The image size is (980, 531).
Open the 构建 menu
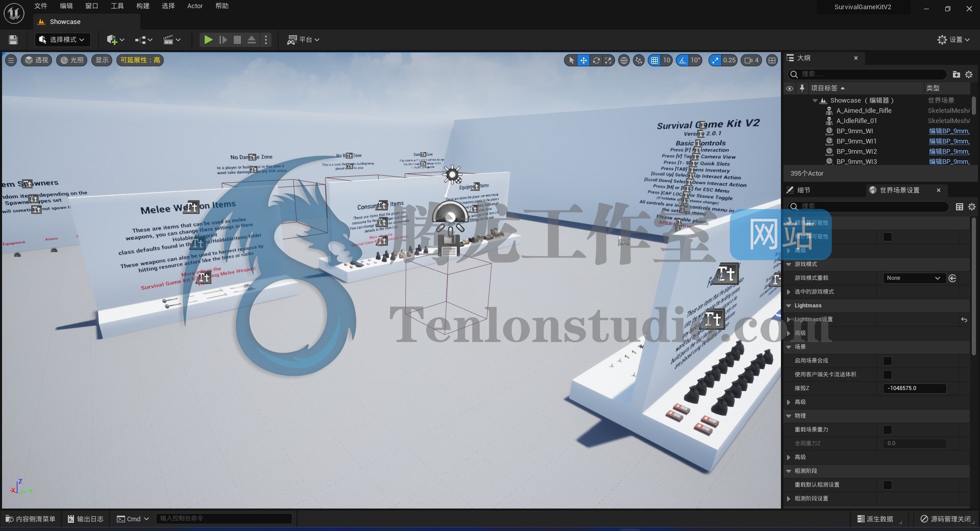tap(143, 6)
